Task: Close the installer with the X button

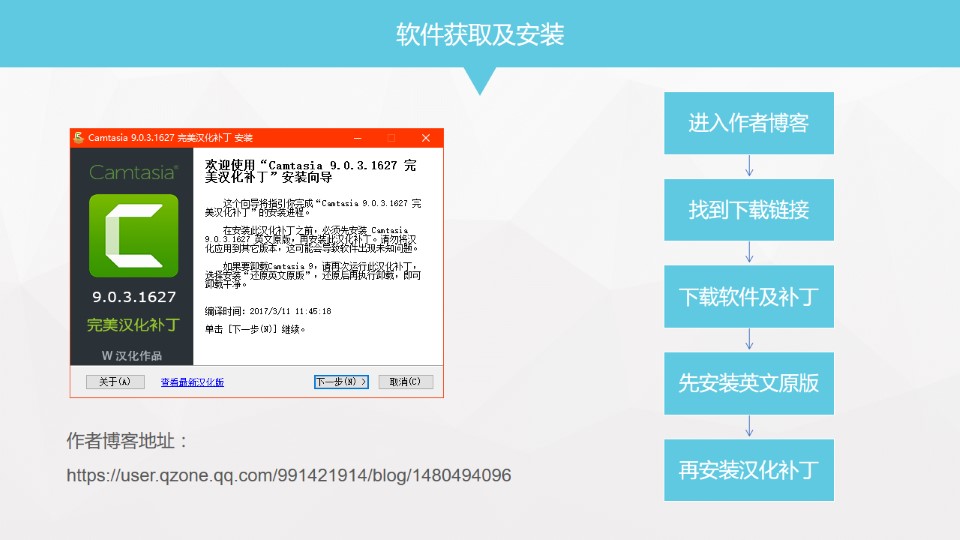Action: [x=426, y=137]
